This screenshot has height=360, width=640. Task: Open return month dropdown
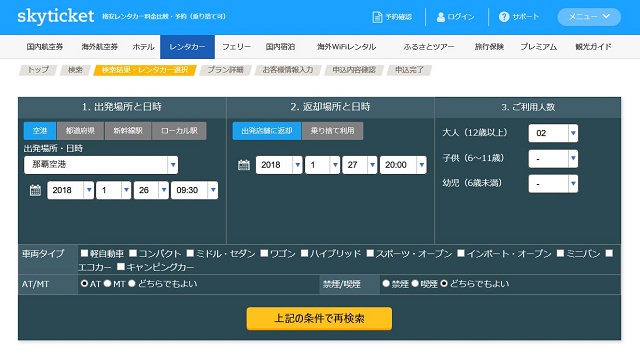(322, 165)
